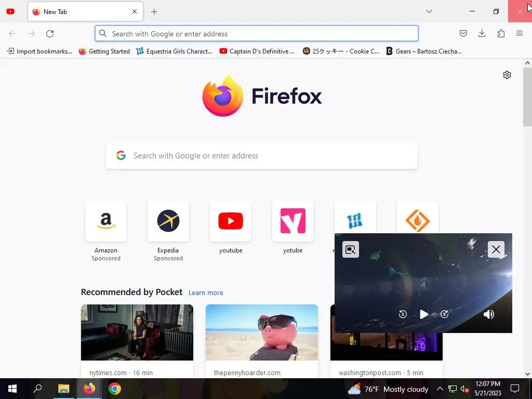
Task: Open the washingtonpost.com story card
Action: (387, 355)
